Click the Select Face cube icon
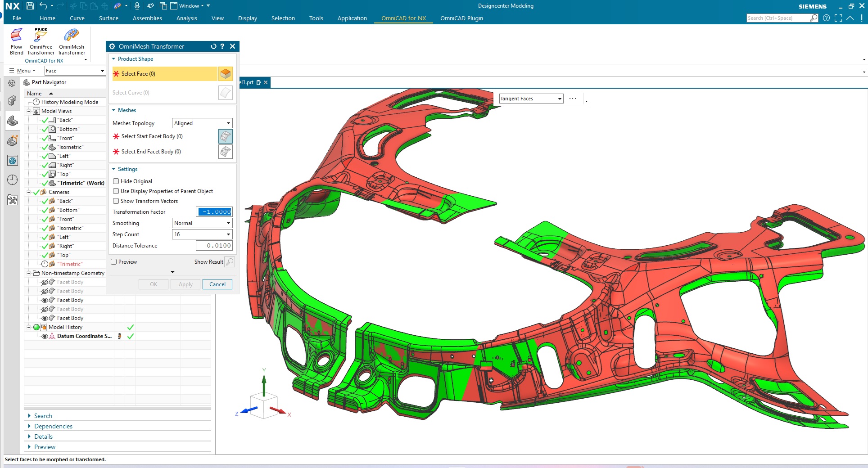868x468 pixels. (225, 74)
